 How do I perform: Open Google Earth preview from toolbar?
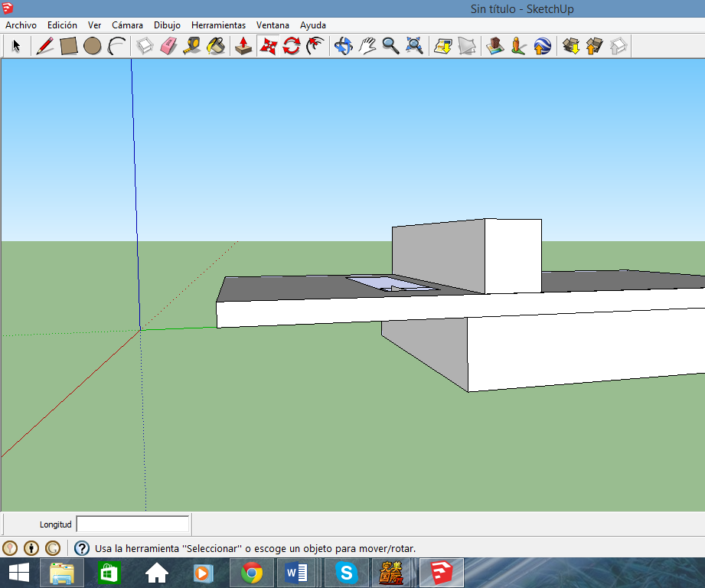pyautogui.click(x=542, y=46)
